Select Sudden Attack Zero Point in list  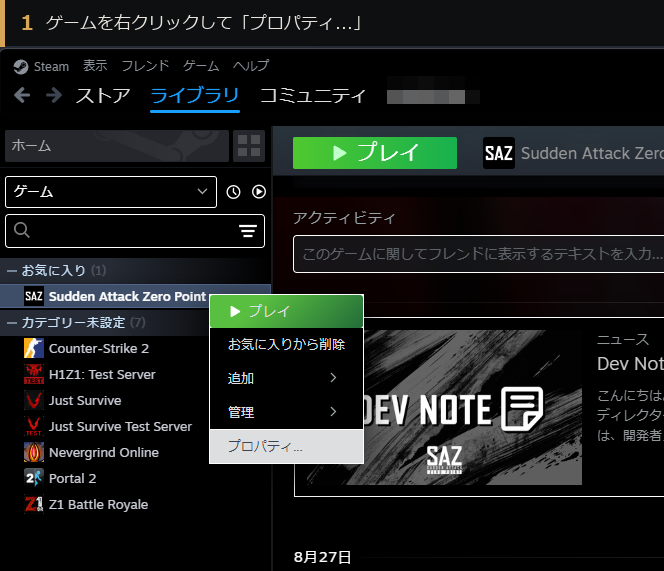pos(127,296)
